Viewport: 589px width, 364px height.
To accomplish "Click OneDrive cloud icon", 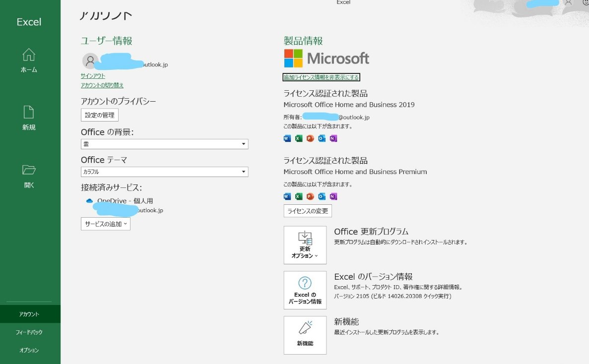I will point(89,201).
